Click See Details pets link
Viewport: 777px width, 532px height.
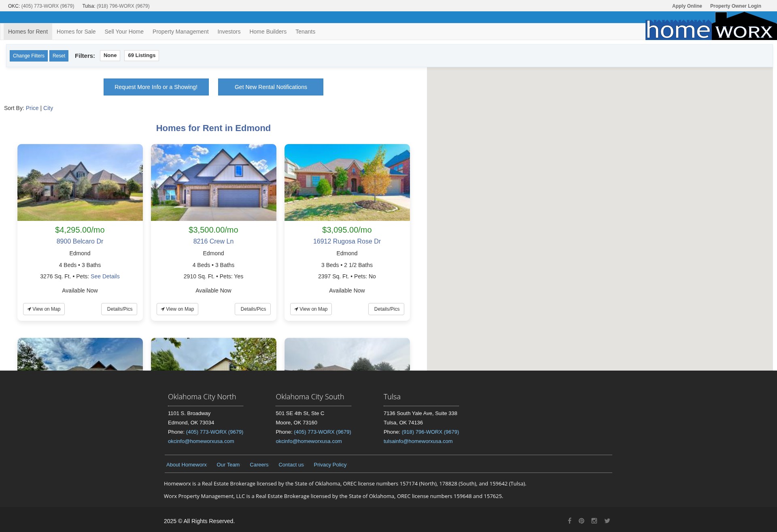click(105, 276)
